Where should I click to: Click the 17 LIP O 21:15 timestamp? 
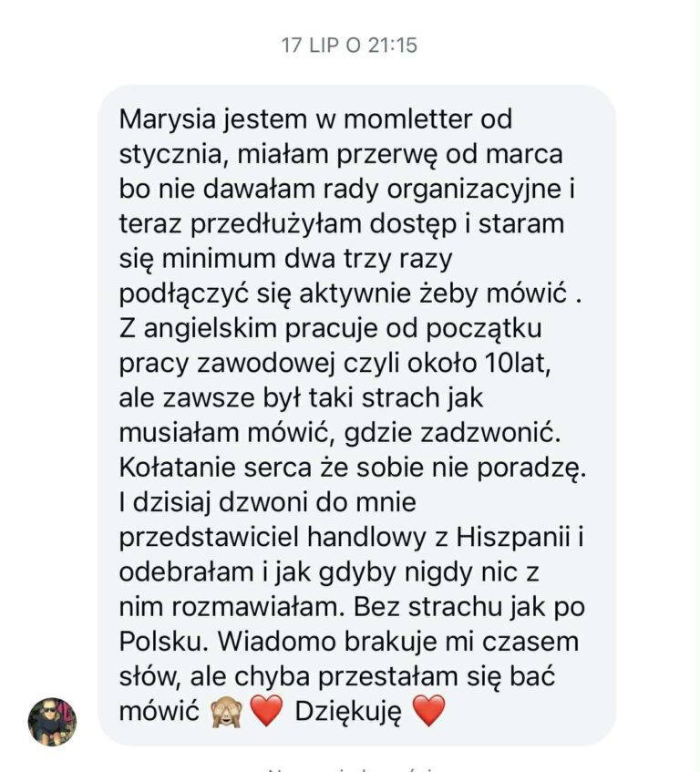click(x=349, y=46)
